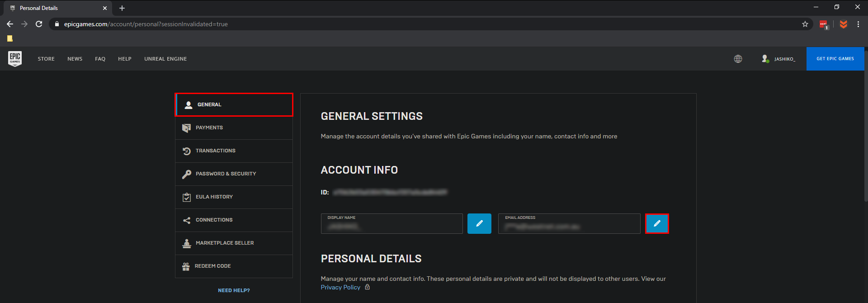This screenshot has height=303, width=868.
Task: Open the Privacy Policy link
Action: click(x=340, y=287)
